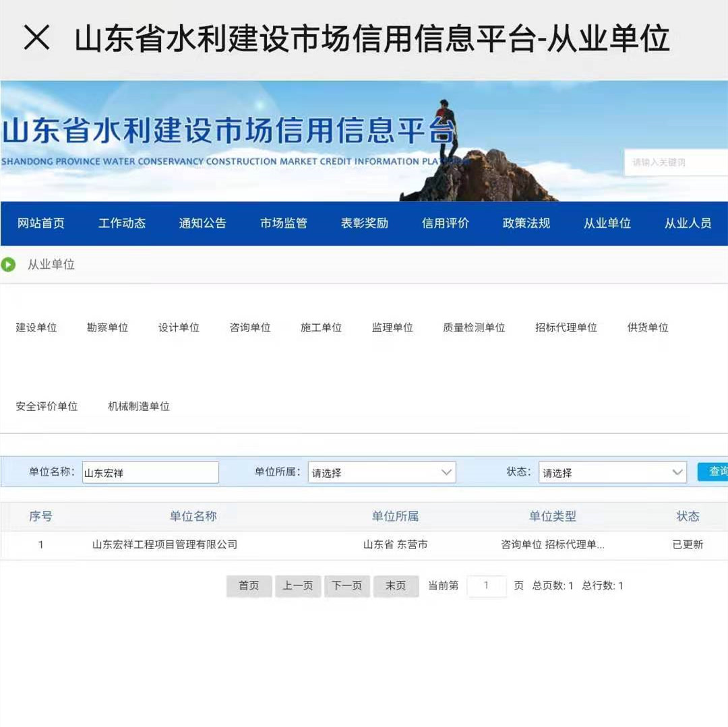Jump to the 末页 last page

pyautogui.click(x=396, y=586)
